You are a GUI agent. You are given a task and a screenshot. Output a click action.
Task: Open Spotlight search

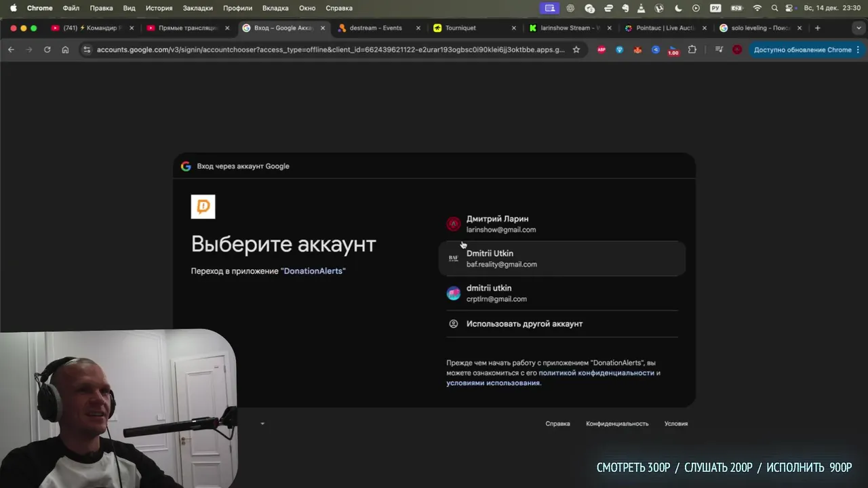(x=774, y=8)
